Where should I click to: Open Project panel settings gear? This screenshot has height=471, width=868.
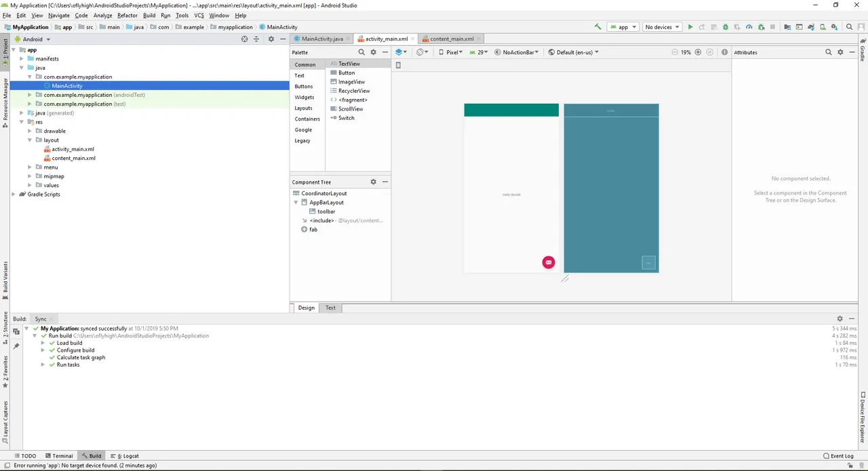(x=271, y=39)
